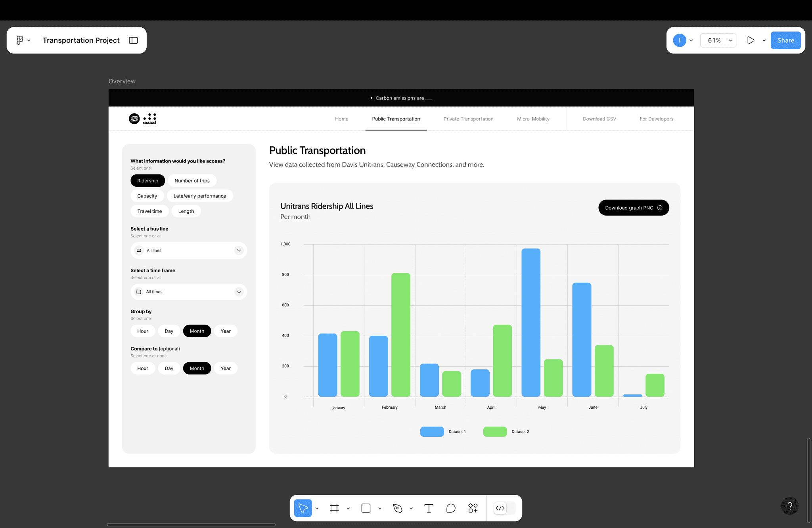The image size is (812, 528).
Task: Click Download graph PNG button
Action: pos(633,208)
